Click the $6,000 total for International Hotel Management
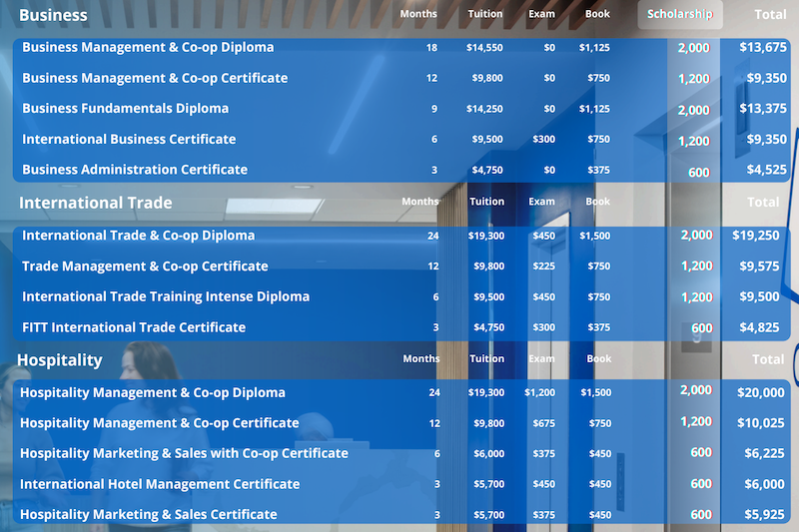 [764, 484]
